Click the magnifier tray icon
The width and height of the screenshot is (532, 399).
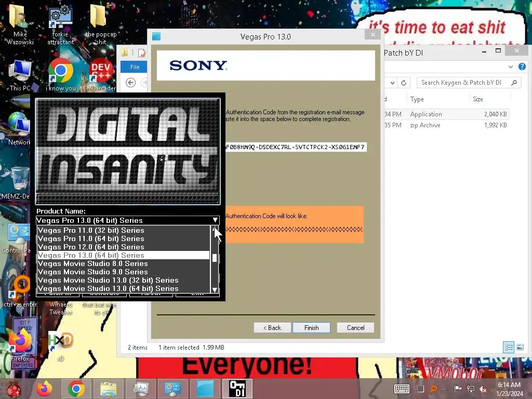pyautogui.click(x=433, y=389)
